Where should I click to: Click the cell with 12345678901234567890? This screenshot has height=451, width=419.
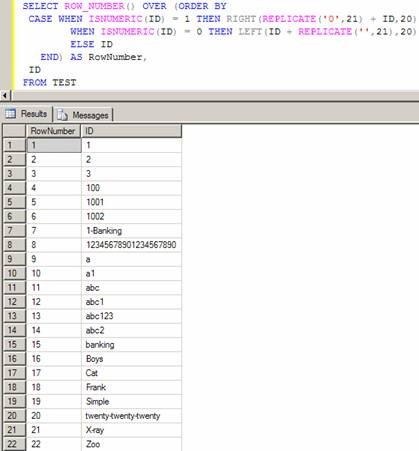(131, 245)
